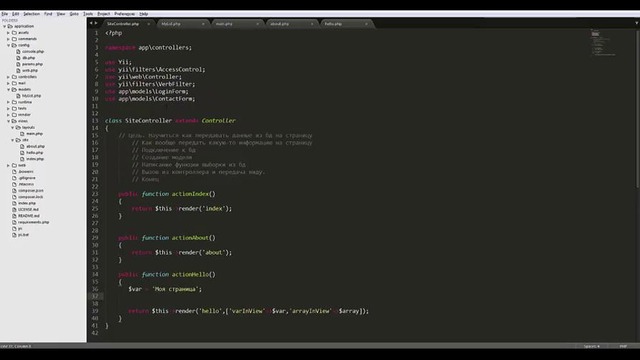
Task: Click the code minimap preview
Action: pos(603,42)
